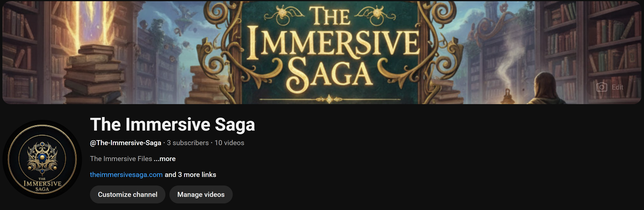
Task: Click the 10 videos count
Action: click(x=229, y=143)
